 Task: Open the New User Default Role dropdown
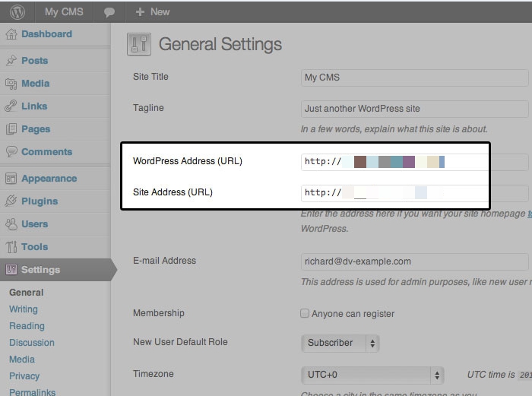[x=340, y=343]
